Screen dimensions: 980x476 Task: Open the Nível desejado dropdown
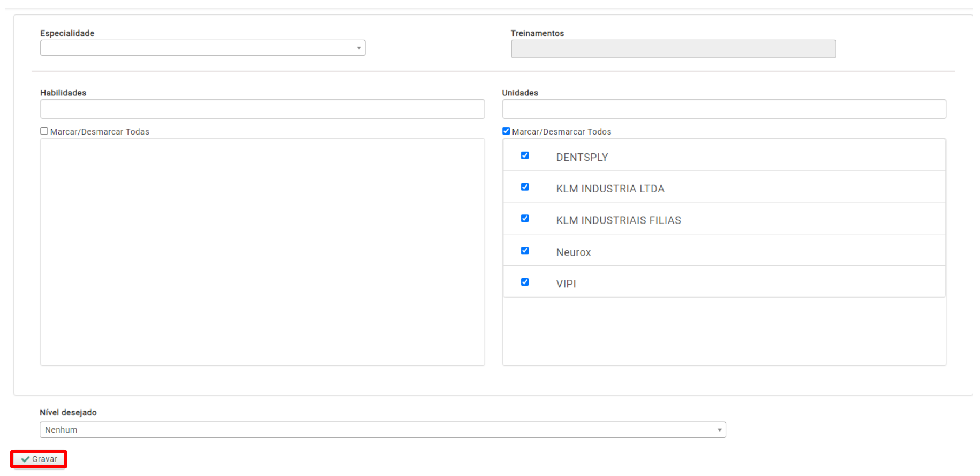coord(383,430)
